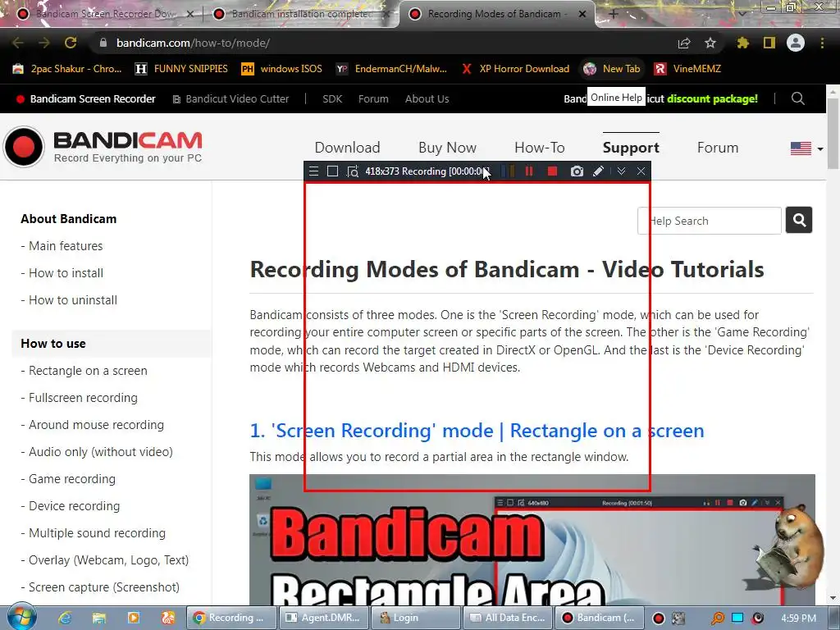
Task: Click the top bar search magnifier icon
Action: point(797,98)
